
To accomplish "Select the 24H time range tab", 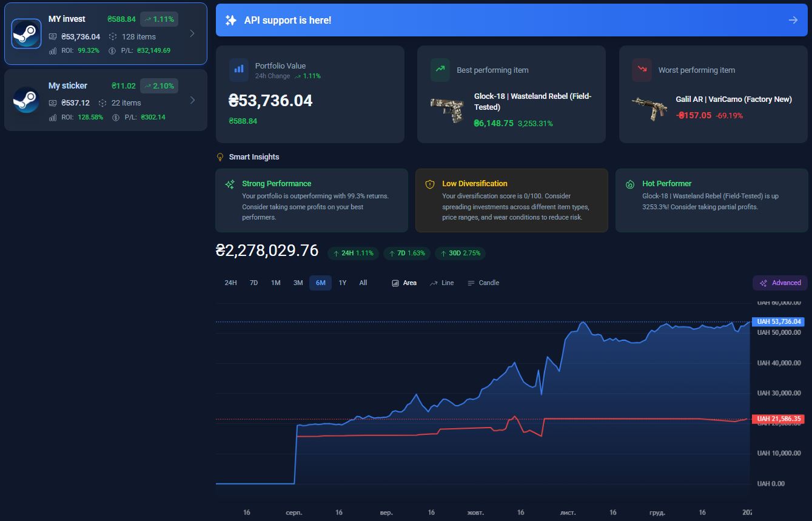I will (x=230, y=283).
